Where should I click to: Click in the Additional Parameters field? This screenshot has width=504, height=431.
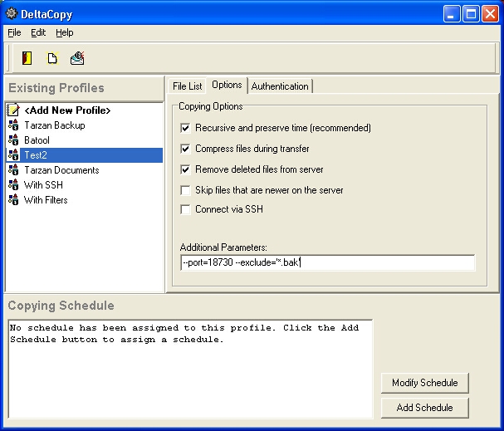click(327, 262)
